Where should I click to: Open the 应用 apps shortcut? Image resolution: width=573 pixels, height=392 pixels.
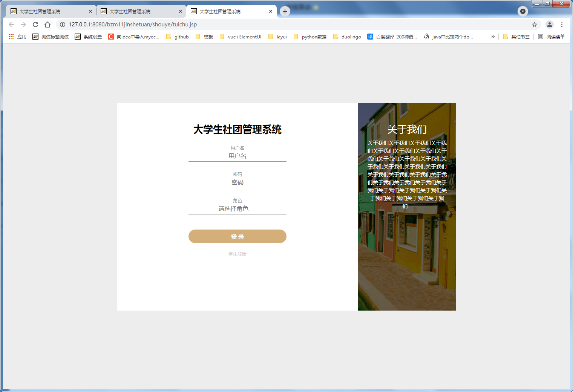pos(17,37)
